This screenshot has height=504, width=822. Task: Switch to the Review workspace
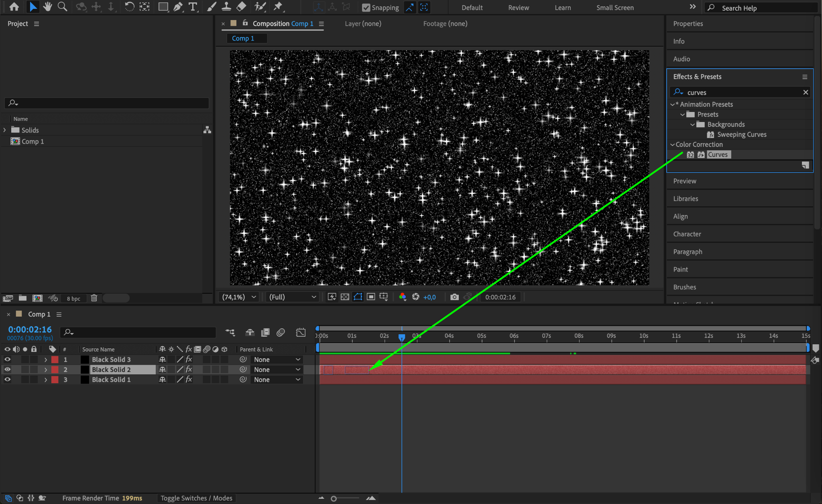518,8
